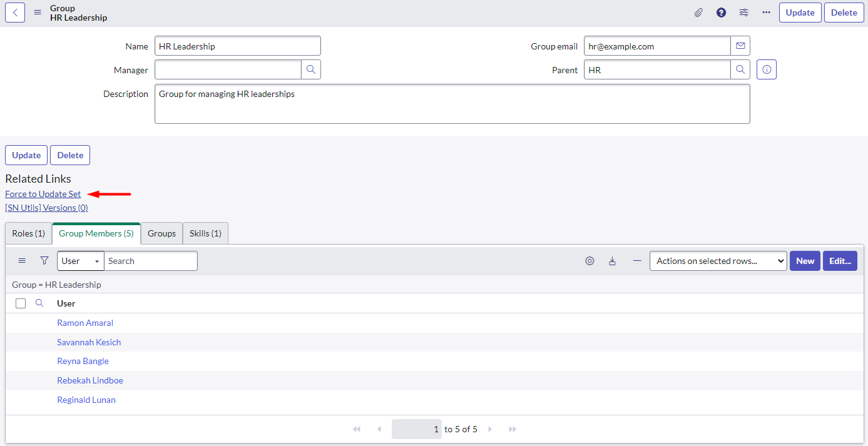
Task: Switch to the Roles (1) tab
Action: point(29,233)
